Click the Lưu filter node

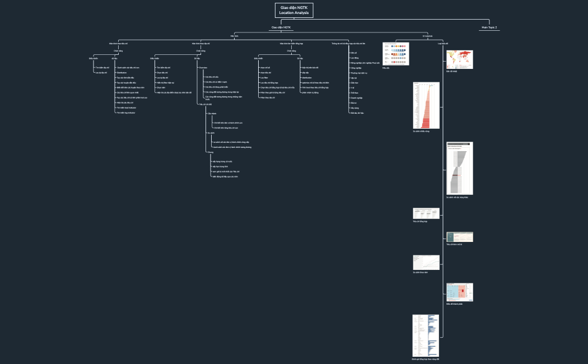pos(265,77)
